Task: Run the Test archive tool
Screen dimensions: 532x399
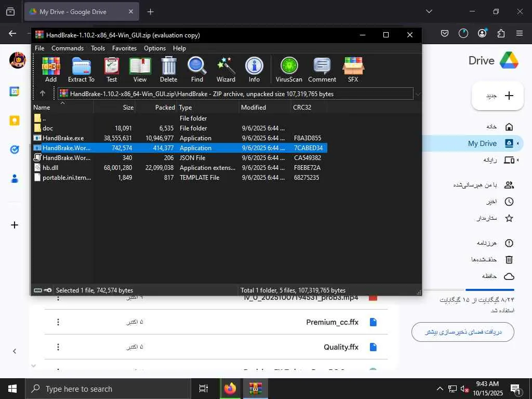Action: tap(112, 70)
